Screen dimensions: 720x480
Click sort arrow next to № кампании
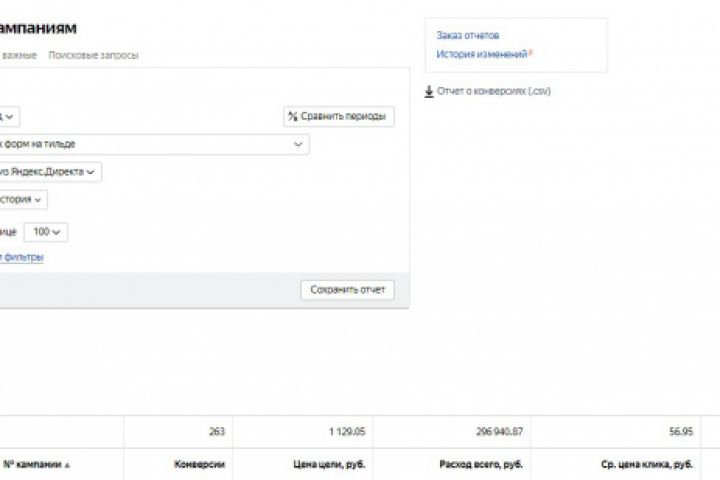tap(69, 465)
